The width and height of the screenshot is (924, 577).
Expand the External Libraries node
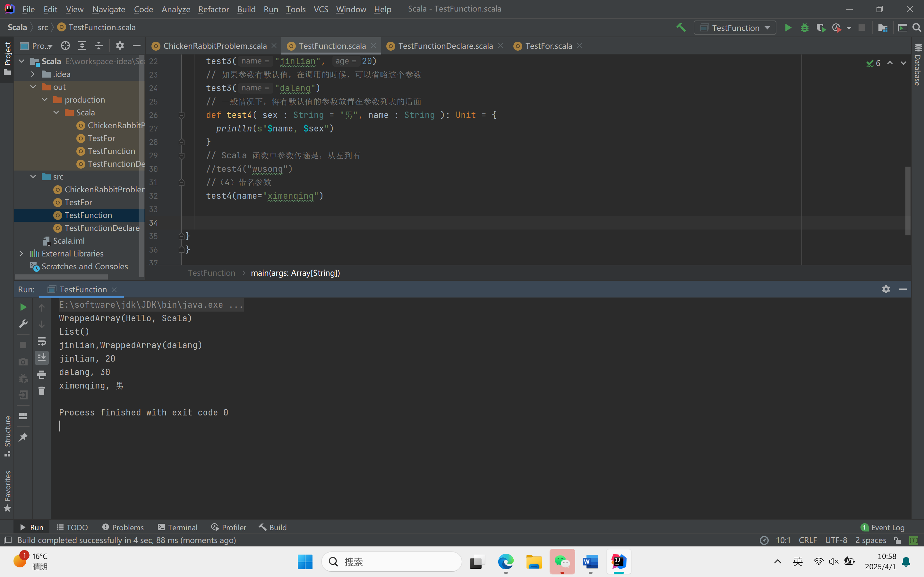(21, 253)
